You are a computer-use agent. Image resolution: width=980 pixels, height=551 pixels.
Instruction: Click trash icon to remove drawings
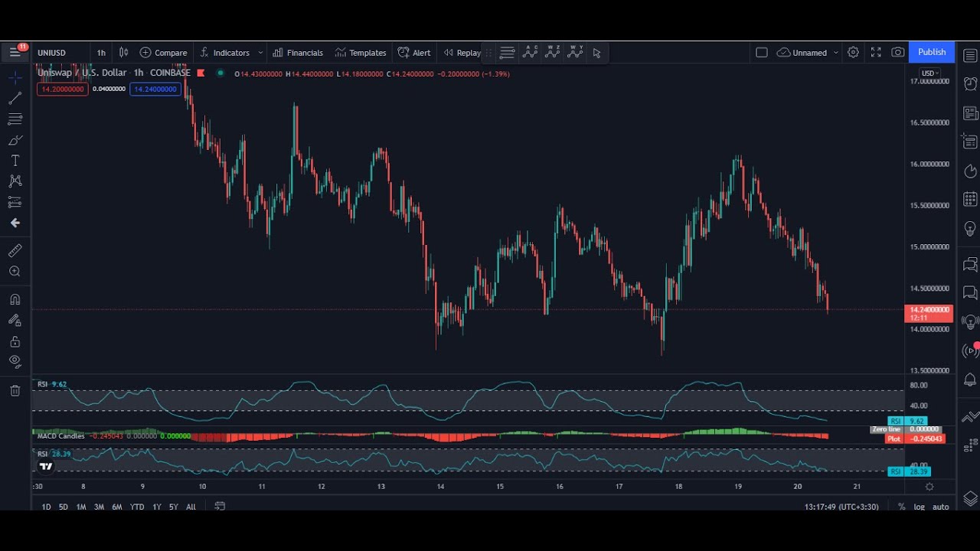coord(15,391)
